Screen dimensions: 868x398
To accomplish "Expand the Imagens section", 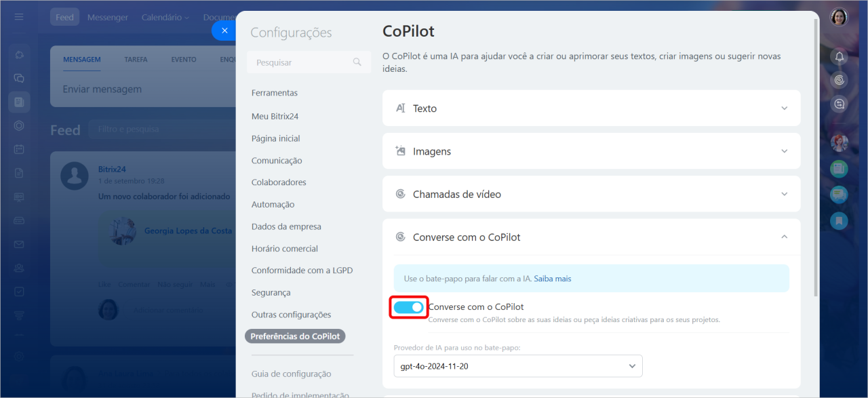I will 591,151.
